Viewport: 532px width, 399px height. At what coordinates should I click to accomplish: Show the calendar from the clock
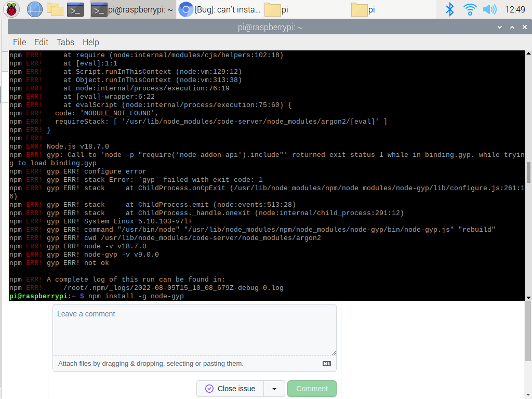coord(515,9)
